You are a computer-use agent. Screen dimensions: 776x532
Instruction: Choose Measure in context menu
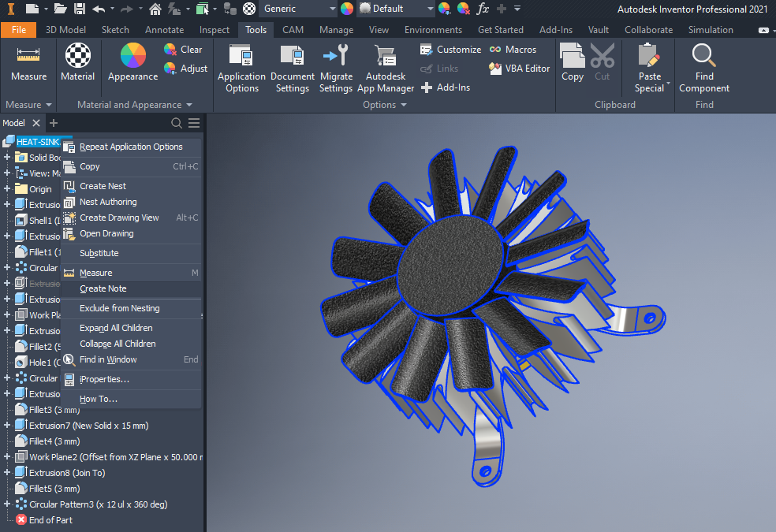(131, 273)
